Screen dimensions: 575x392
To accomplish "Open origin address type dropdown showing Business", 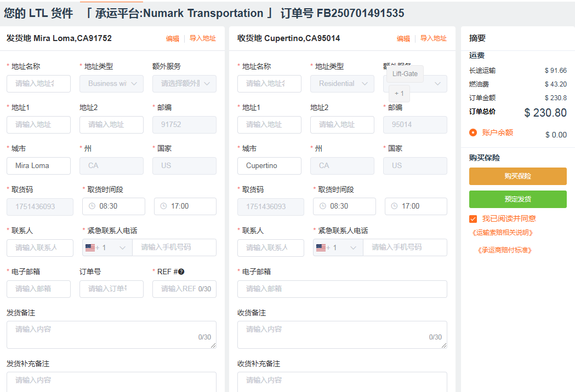I will [111, 84].
